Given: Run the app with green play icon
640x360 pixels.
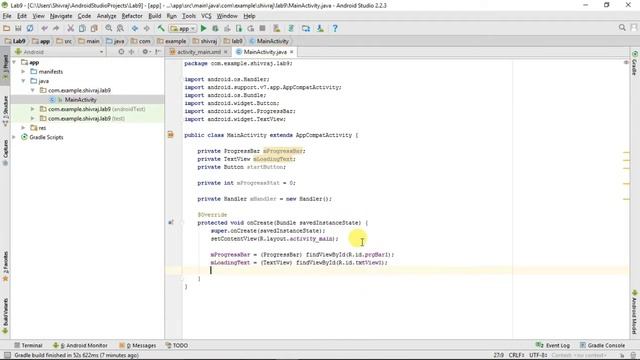Looking at the screenshot, I should pyautogui.click(x=203, y=29).
